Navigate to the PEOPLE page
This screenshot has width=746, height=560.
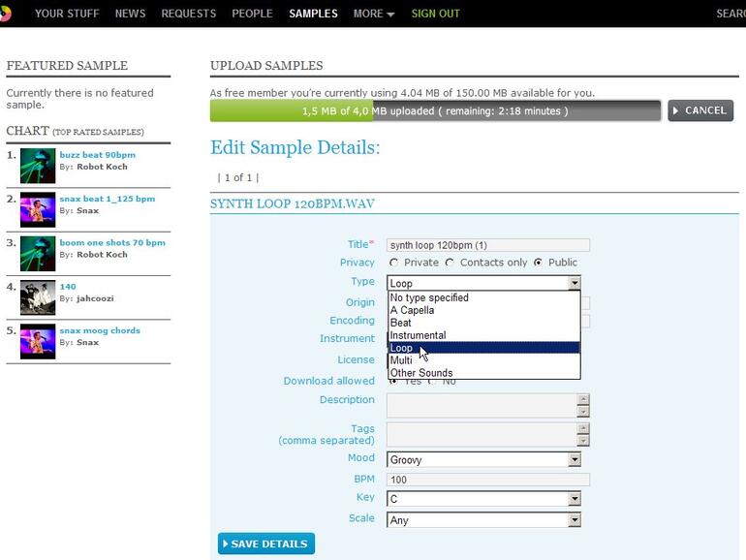[252, 14]
